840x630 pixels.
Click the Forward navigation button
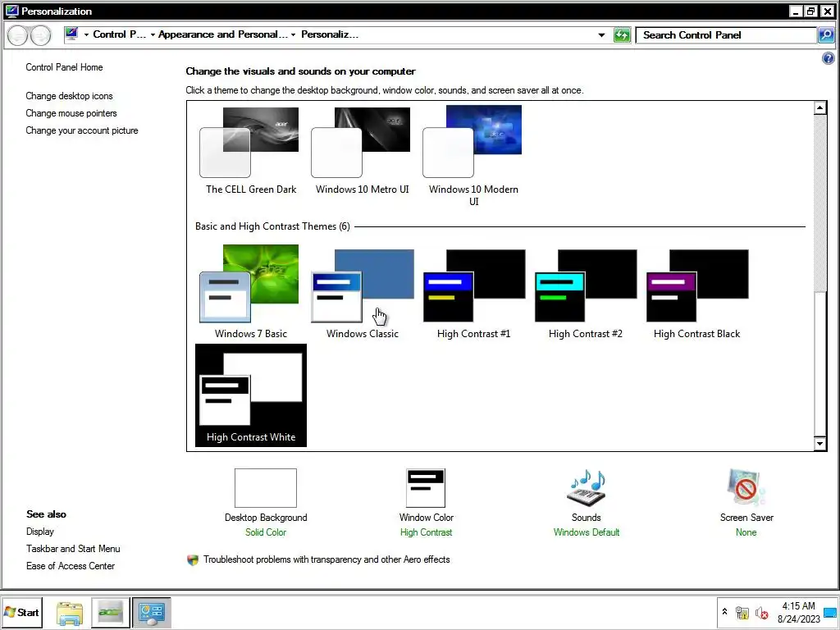pos(41,35)
